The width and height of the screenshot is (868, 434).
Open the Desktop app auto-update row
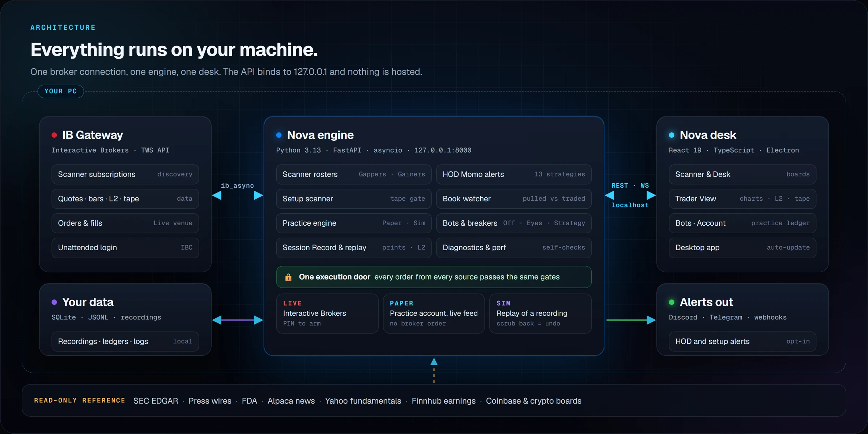tap(743, 248)
